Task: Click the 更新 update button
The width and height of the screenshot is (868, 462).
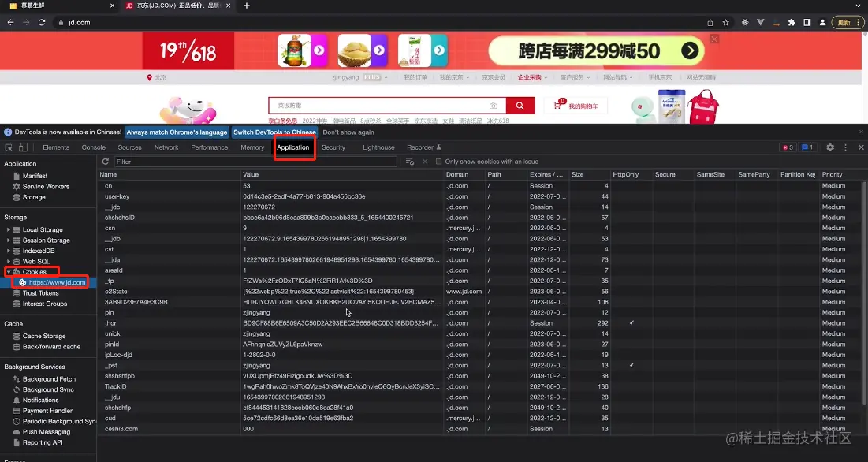Action: (x=847, y=23)
